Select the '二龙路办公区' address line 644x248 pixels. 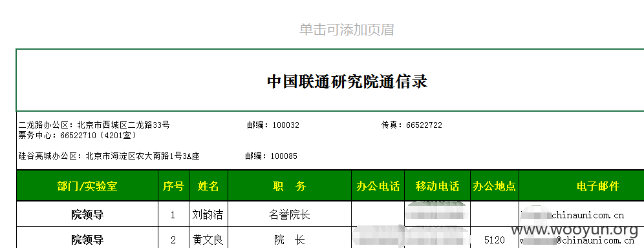click(x=94, y=125)
